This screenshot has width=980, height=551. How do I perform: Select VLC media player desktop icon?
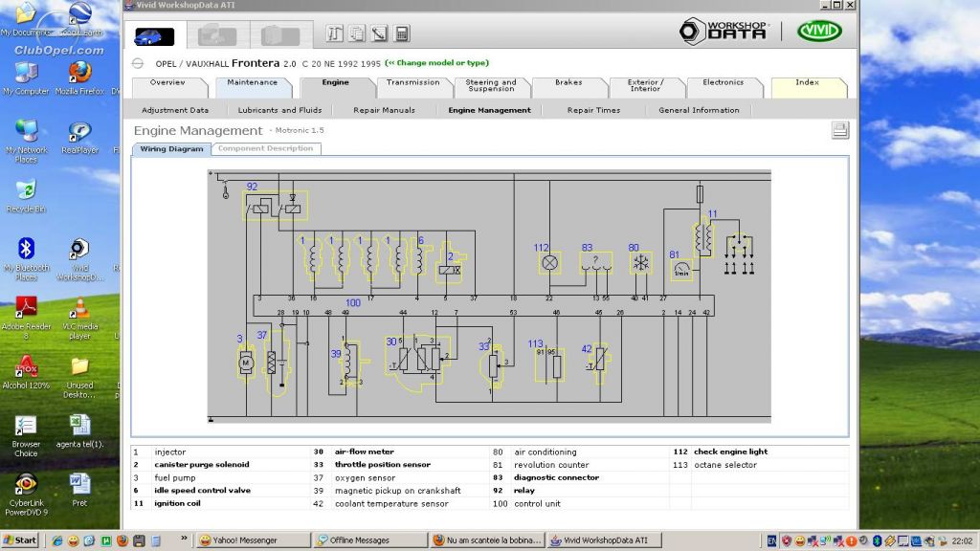click(80, 318)
